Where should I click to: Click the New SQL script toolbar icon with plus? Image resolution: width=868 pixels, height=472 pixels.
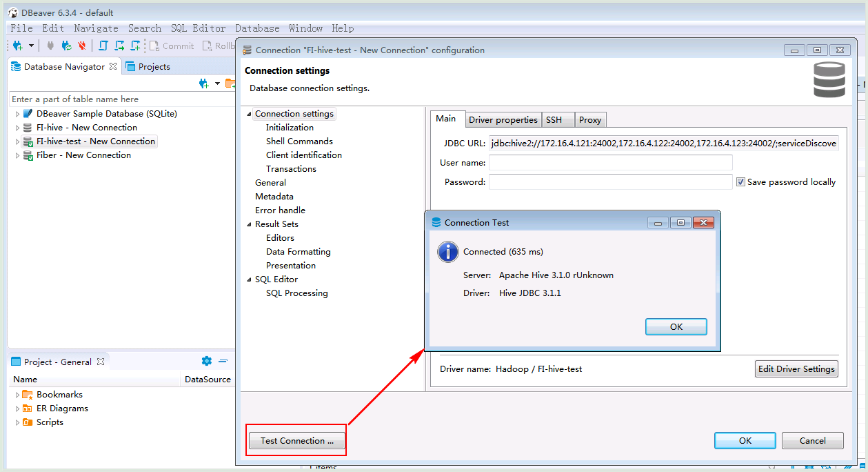click(135, 46)
